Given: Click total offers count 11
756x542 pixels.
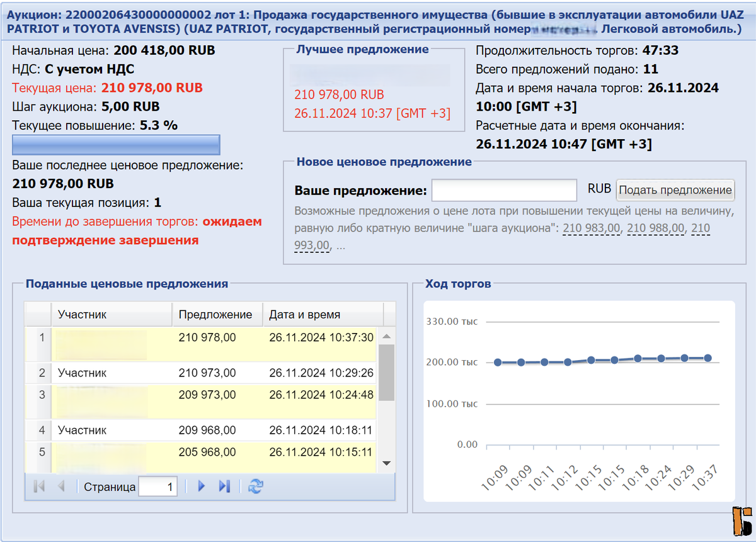Looking at the screenshot, I should click(x=651, y=69).
